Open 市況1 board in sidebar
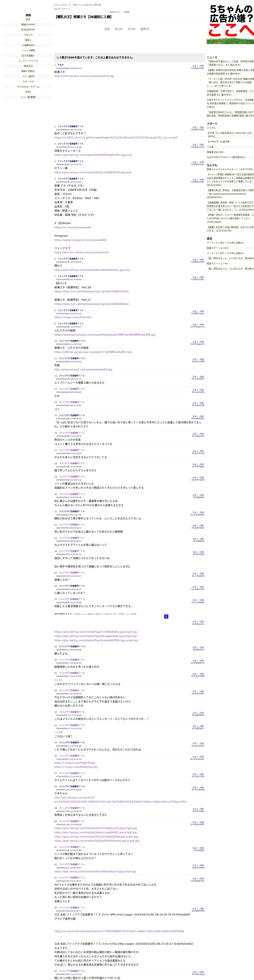 tap(28, 92)
